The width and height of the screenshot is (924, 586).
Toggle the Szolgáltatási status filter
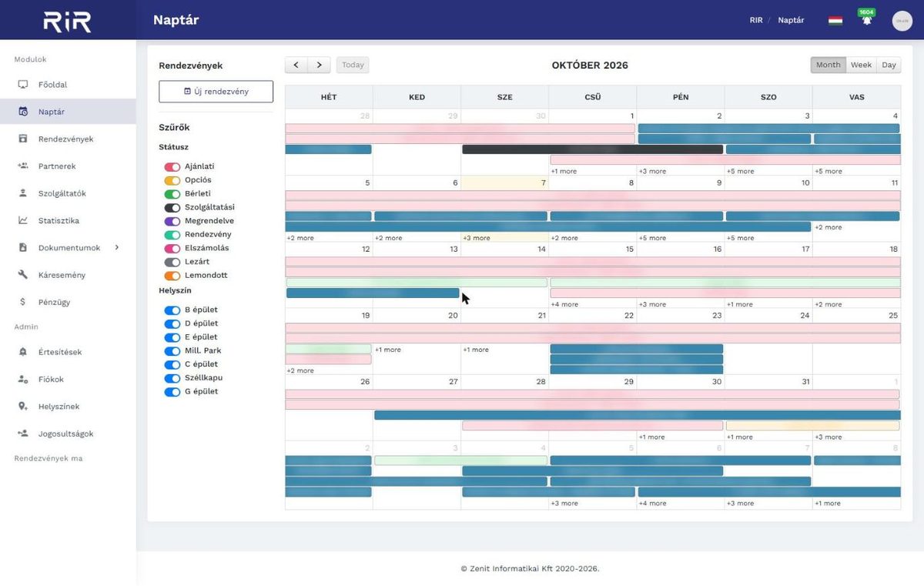tap(172, 207)
